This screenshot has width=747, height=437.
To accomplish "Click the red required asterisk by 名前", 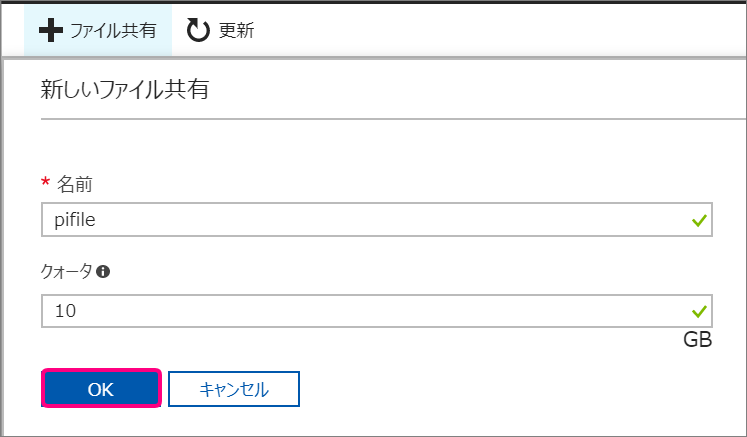I will point(46,182).
